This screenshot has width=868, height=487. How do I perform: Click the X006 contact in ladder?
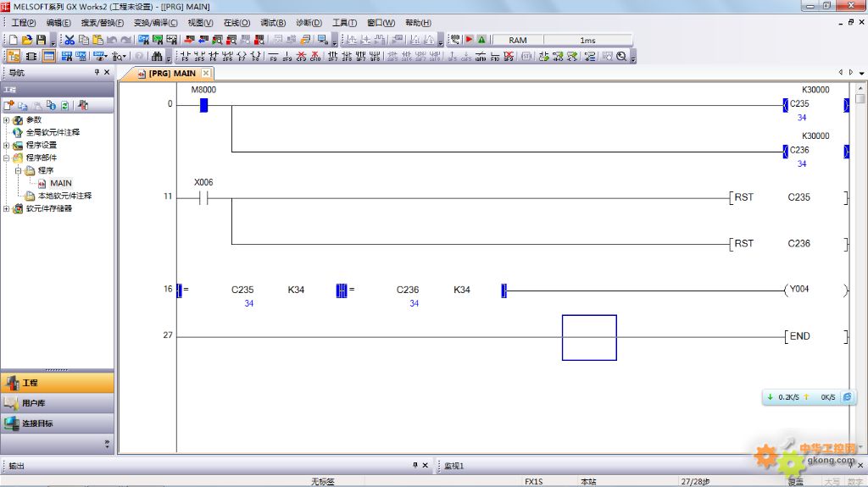click(203, 197)
